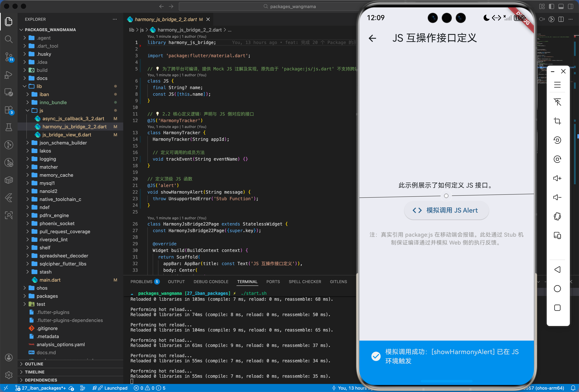Open the Search view in activity bar
This screenshot has height=392, width=579.
(x=9, y=39)
